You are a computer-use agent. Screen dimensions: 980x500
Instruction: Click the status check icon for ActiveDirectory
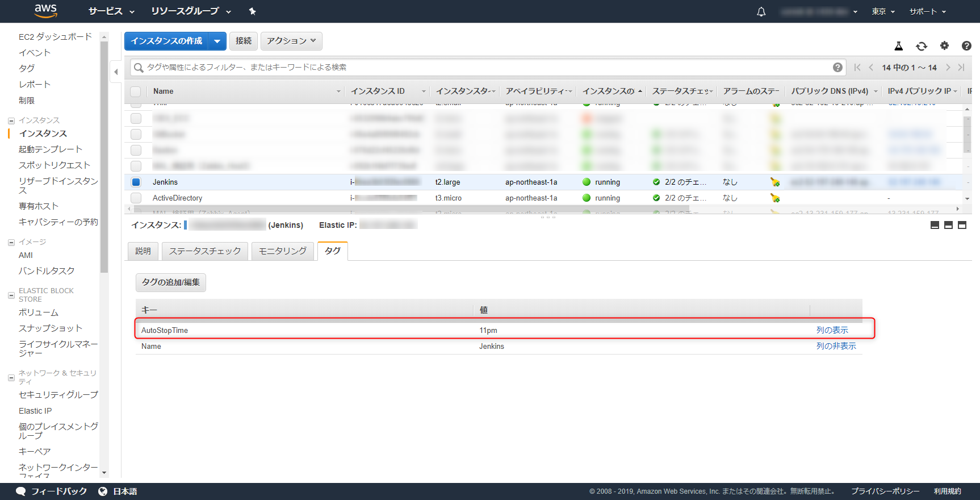pyautogui.click(x=656, y=198)
